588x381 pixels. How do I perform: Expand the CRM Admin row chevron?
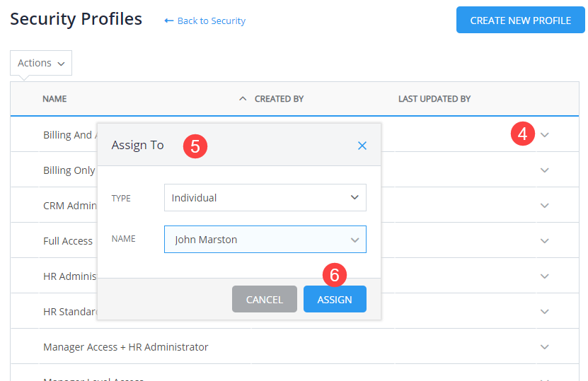click(545, 206)
